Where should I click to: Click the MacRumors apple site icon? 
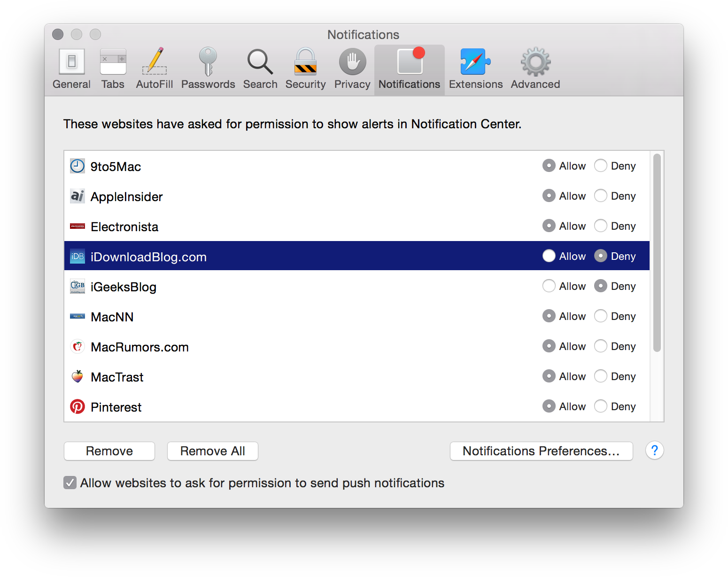point(77,346)
